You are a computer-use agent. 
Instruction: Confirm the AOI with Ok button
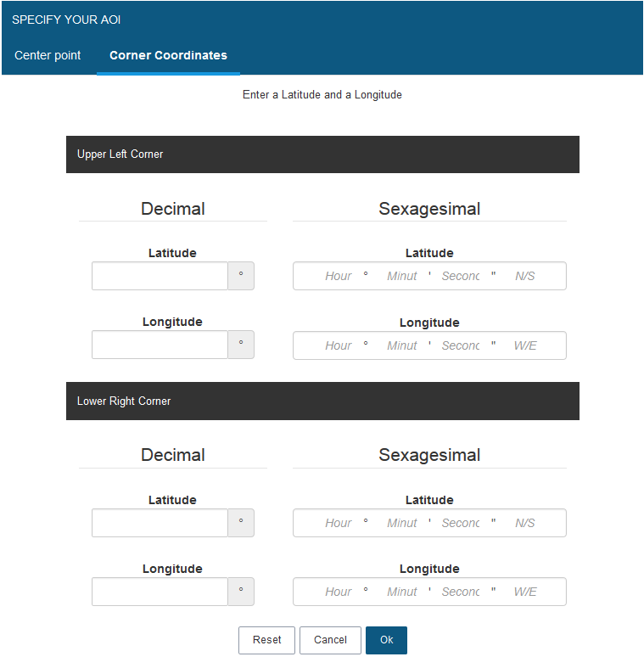[386, 640]
